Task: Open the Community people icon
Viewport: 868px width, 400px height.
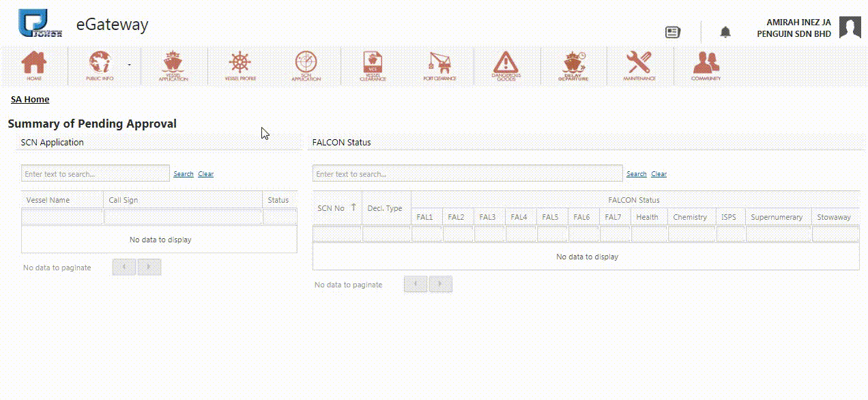Action: point(706,66)
